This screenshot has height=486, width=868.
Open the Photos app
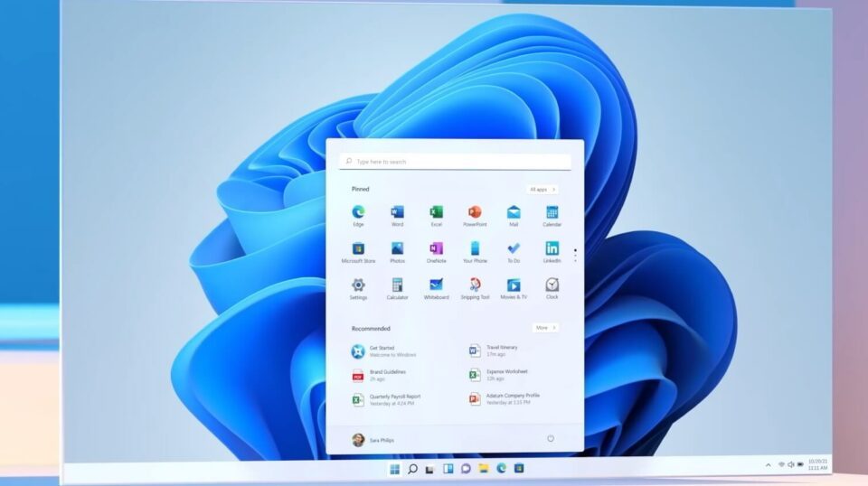point(398,251)
